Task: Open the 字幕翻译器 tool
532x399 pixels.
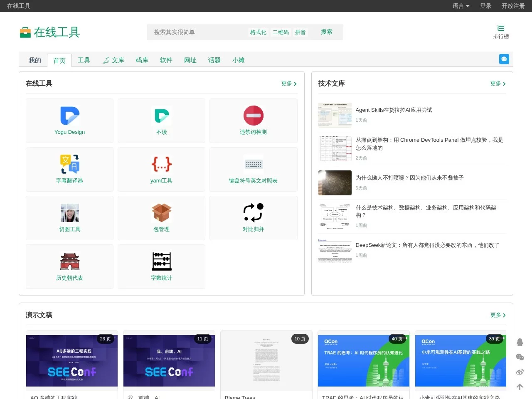Action: (x=69, y=169)
